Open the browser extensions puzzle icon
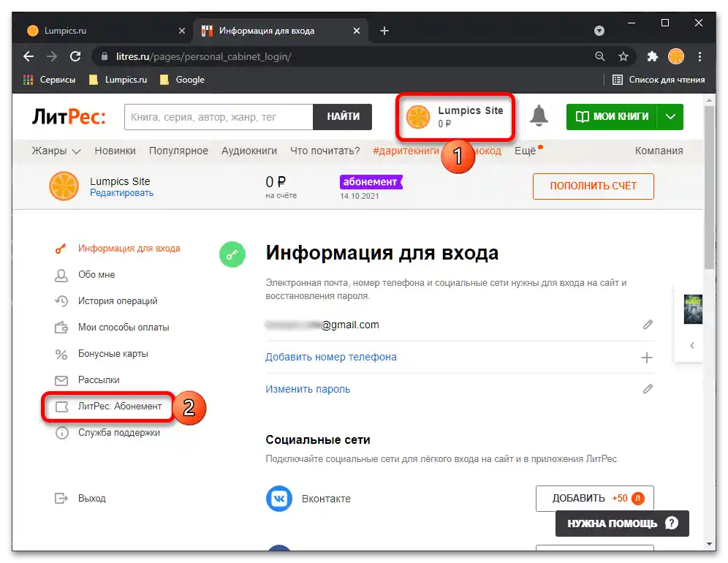 (652, 57)
